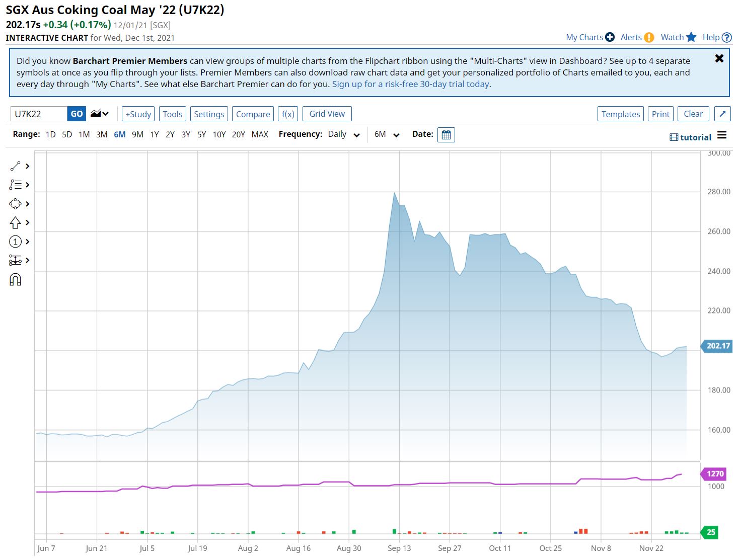
Task: Click the GO button
Action: 77,114
